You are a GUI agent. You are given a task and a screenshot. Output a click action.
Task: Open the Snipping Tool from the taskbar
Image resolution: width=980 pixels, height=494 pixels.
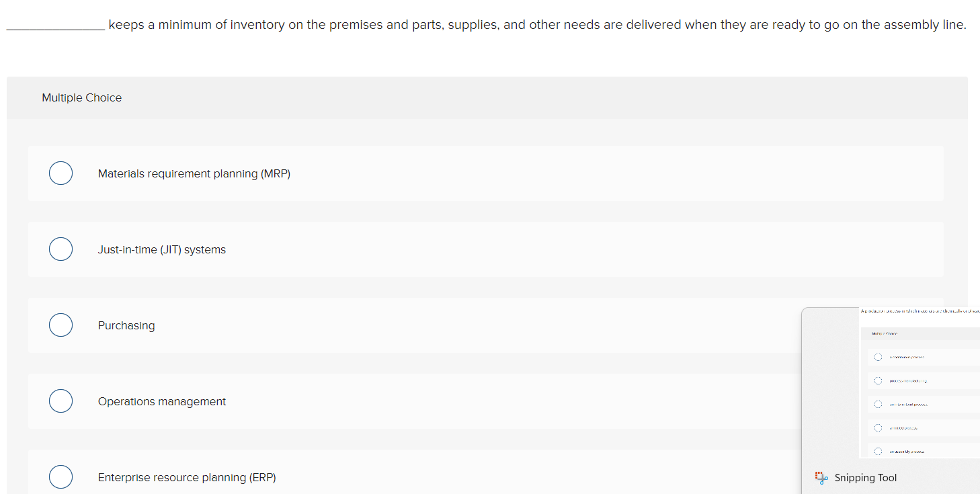point(821,477)
